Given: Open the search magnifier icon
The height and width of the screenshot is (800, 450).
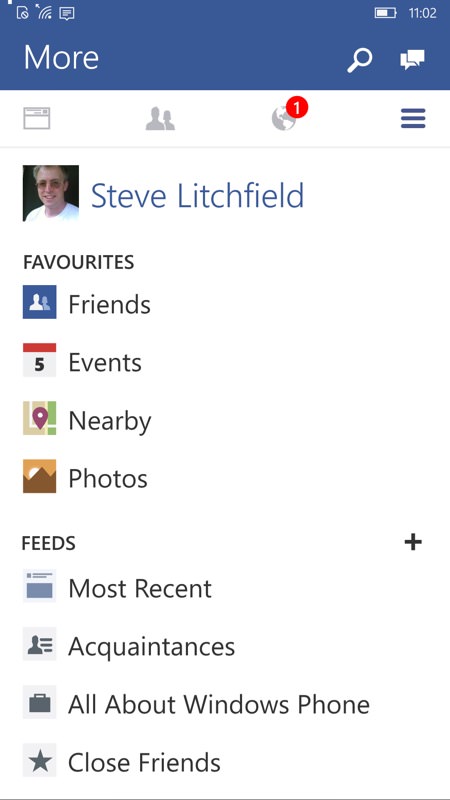Looking at the screenshot, I should click(x=360, y=60).
